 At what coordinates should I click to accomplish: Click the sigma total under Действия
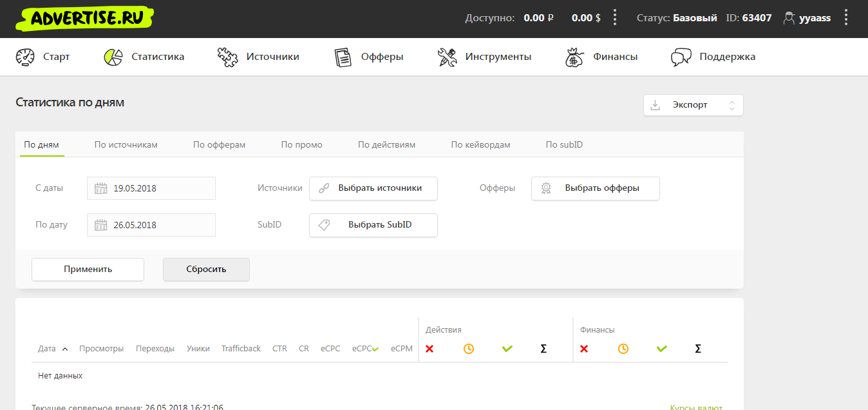coord(543,349)
